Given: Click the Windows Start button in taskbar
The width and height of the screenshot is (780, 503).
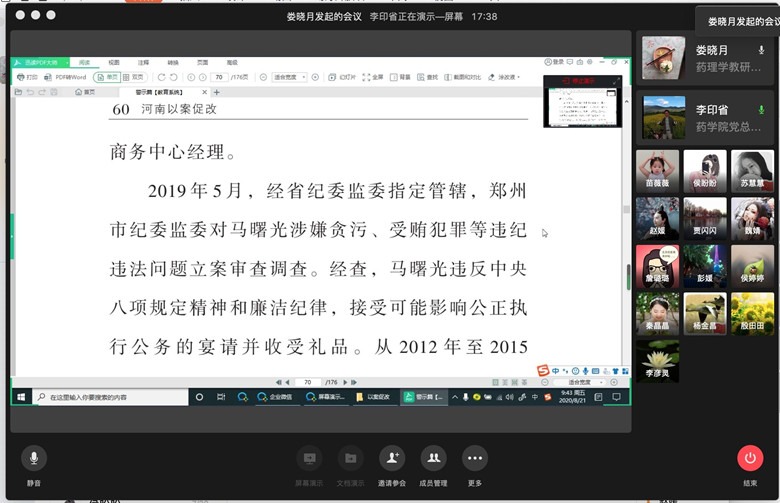Looking at the screenshot, I should (x=20, y=397).
